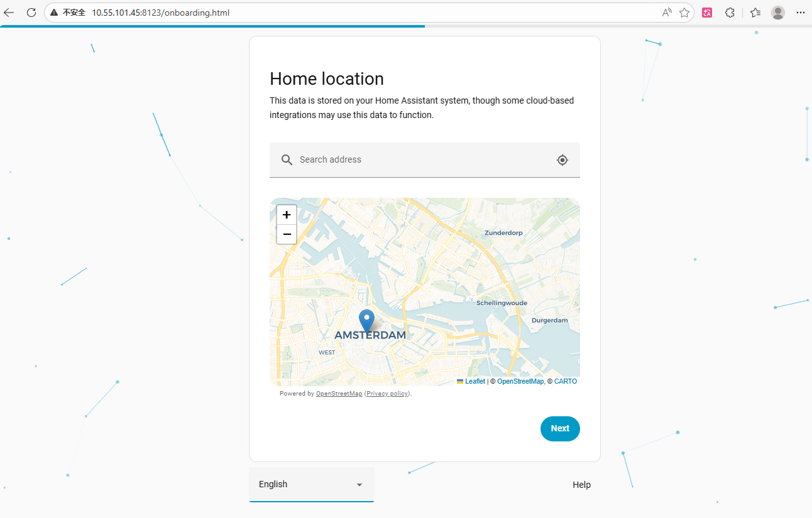This screenshot has width=812, height=518.
Task: Click the CARTO attribution link
Action: click(565, 382)
